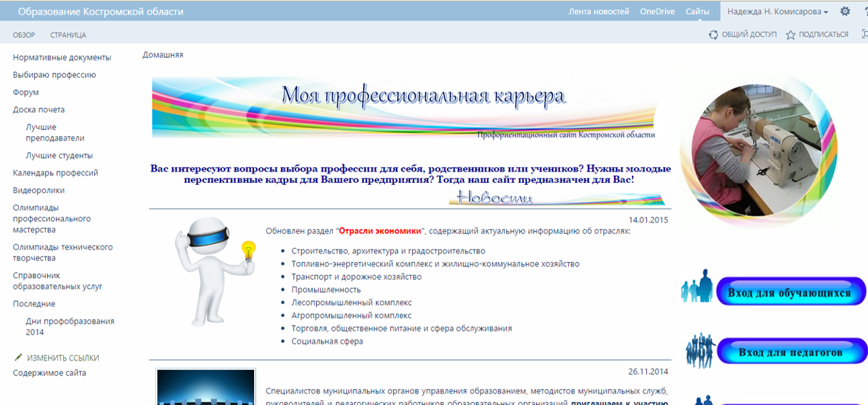868x405 pixels.
Task: Open Видеоролики in the sidebar
Action: point(39,190)
